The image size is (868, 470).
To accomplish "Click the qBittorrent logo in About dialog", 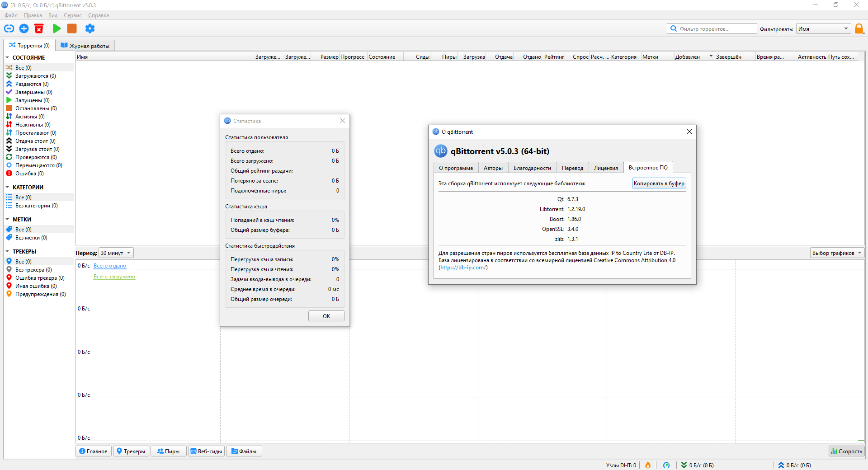I will click(441, 151).
